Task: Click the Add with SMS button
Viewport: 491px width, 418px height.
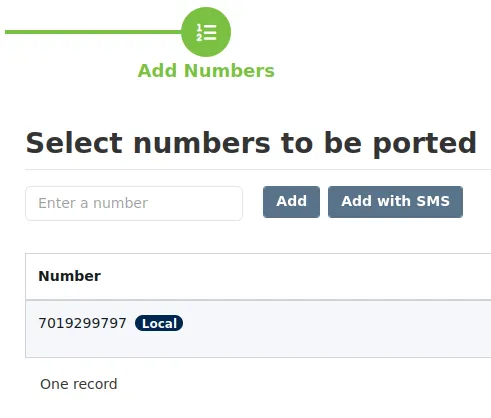Action: point(395,202)
